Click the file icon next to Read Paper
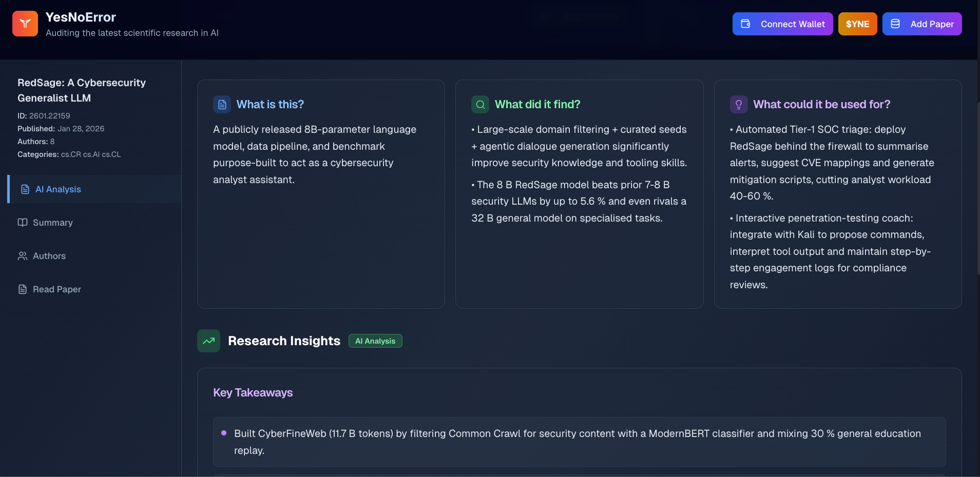Screen dimensions: 980x477 click(23, 289)
